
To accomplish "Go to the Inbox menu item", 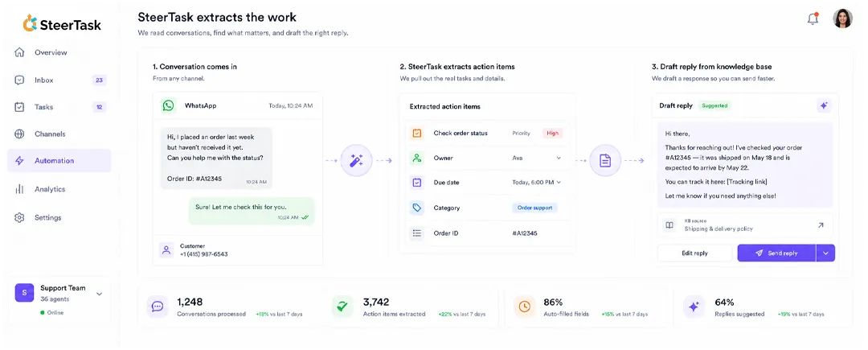I will [59, 80].
